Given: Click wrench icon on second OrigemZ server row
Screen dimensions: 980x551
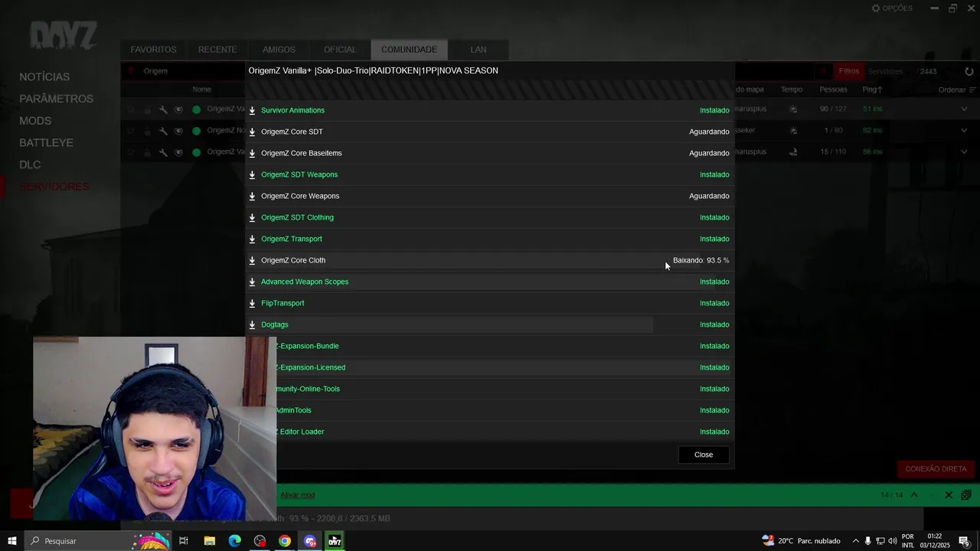Looking at the screenshot, I should coord(163,131).
